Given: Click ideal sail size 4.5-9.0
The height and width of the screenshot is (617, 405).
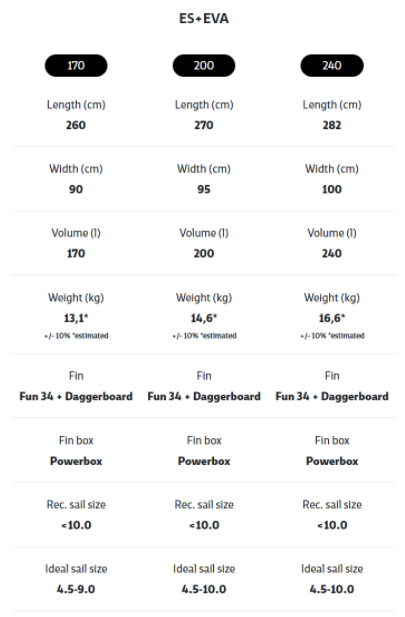Looking at the screenshot, I should click(x=76, y=589).
